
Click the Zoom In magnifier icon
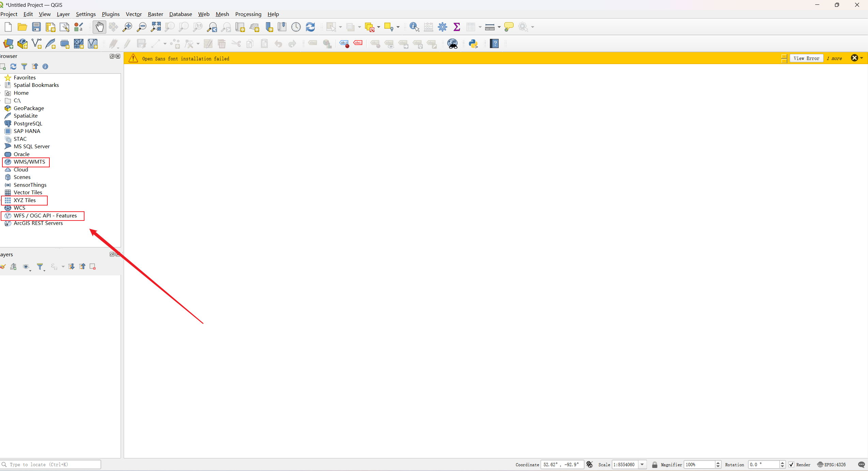[x=127, y=27]
